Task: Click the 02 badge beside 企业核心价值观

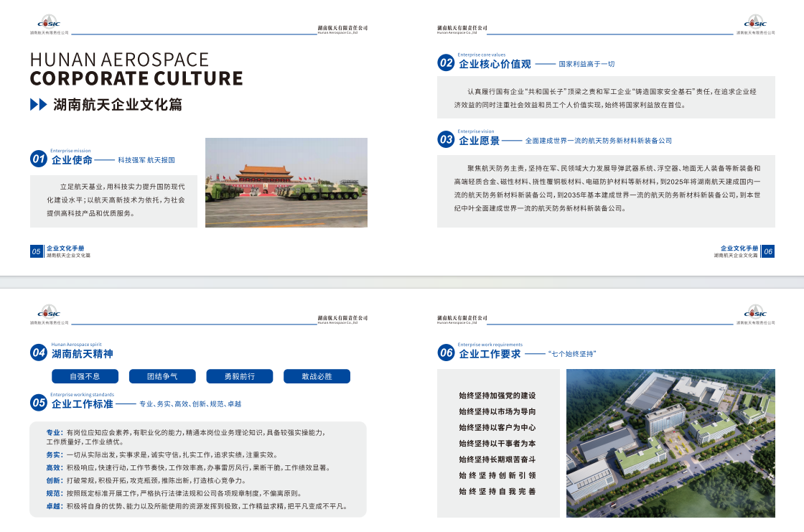Action: (x=446, y=63)
